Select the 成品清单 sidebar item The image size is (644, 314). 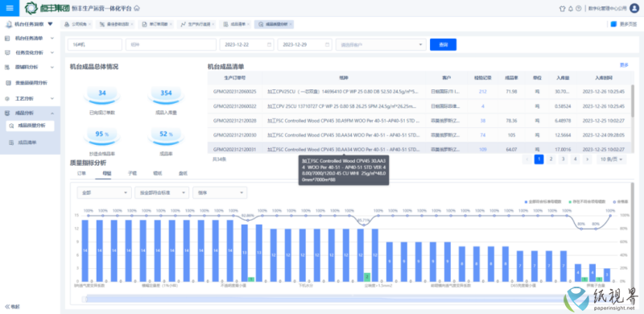(27, 143)
